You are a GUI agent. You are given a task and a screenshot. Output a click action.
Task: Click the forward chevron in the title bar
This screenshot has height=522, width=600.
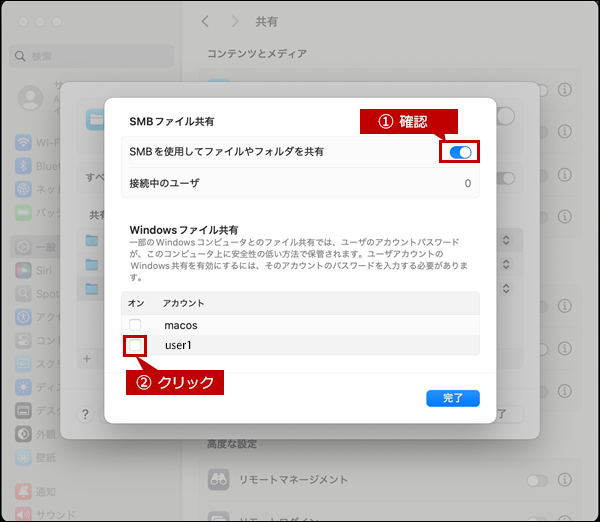tap(235, 21)
